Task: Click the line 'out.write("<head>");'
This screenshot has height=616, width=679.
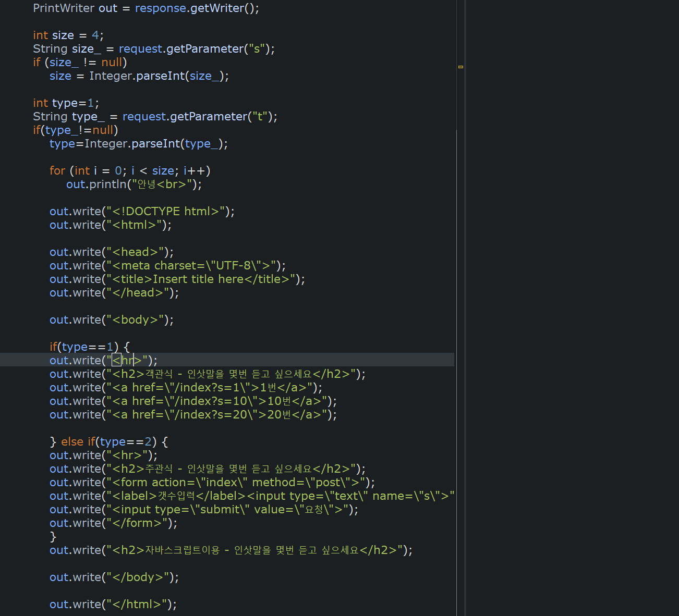Action: [x=112, y=252]
